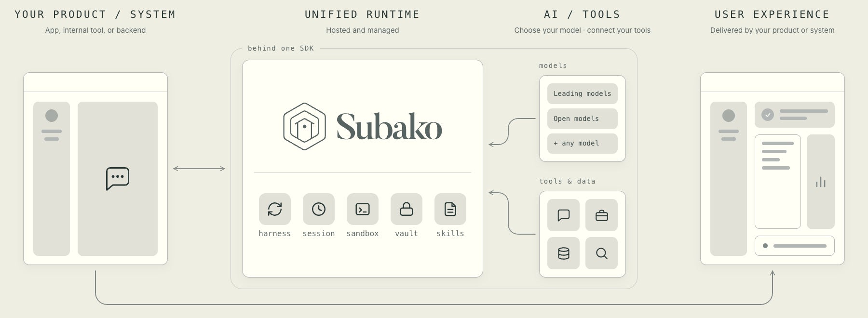Viewport: 868px width, 318px height.
Task: Click the input bar in user experience window
Action: click(795, 246)
